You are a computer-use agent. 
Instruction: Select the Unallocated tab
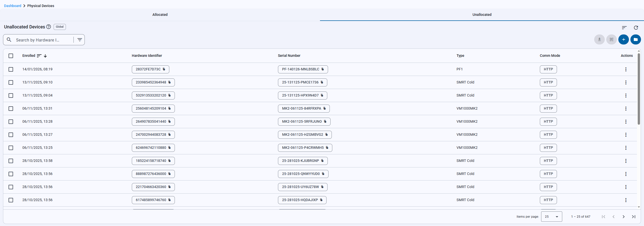click(482, 15)
